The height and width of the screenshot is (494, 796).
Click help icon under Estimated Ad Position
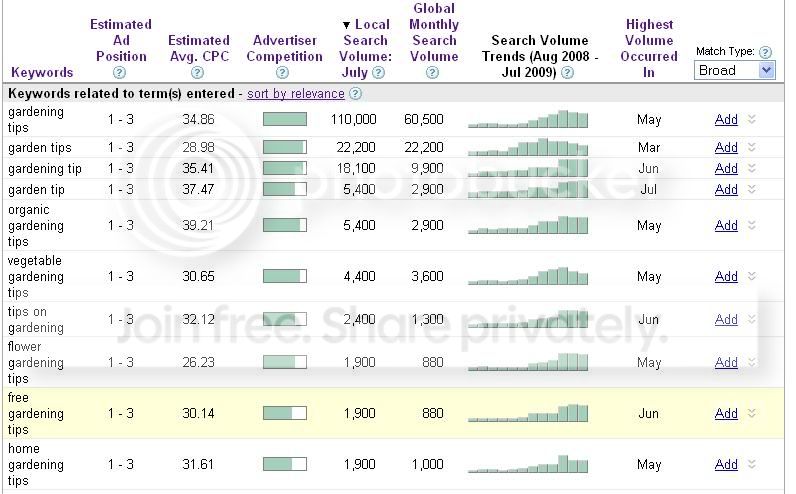tap(119, 73)
